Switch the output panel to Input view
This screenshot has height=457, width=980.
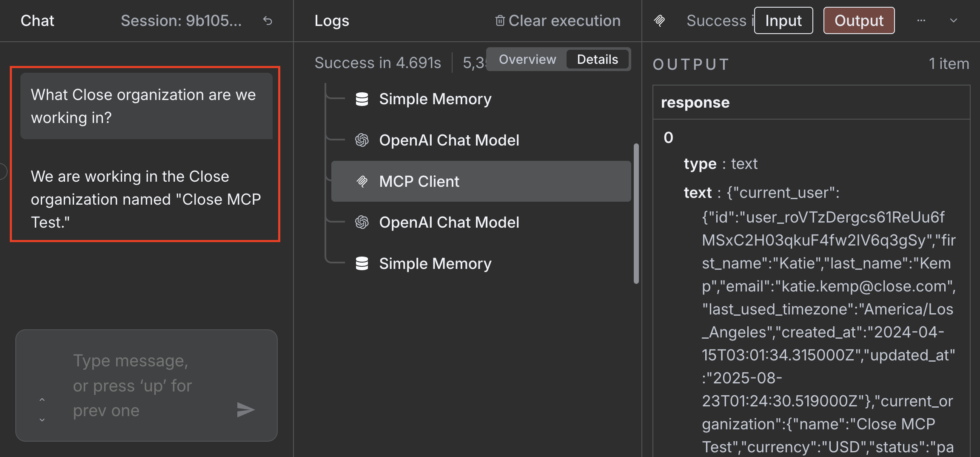(783, 20)
